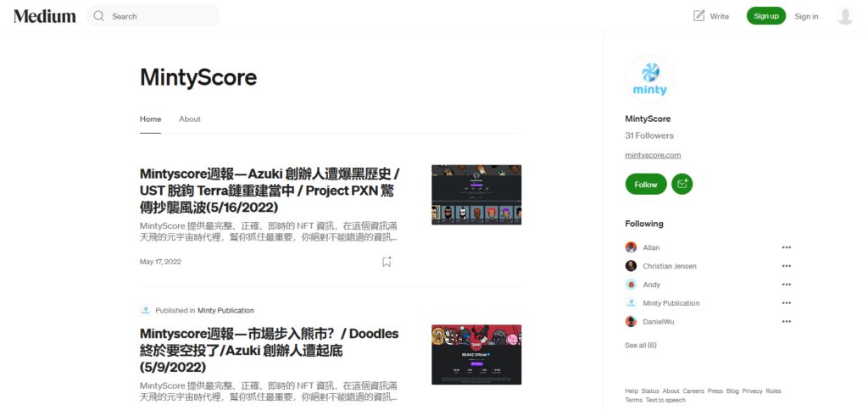Open the mintyscore.com link

coord(654,155)
